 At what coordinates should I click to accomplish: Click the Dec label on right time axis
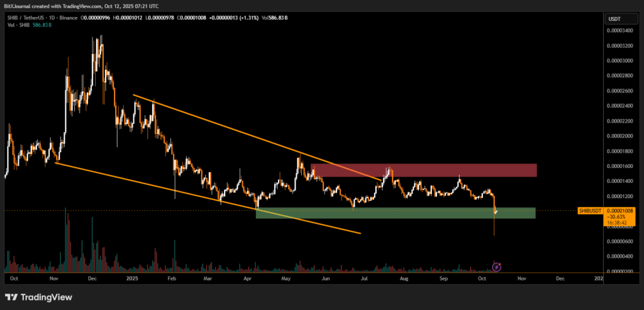tap(559, 277)
